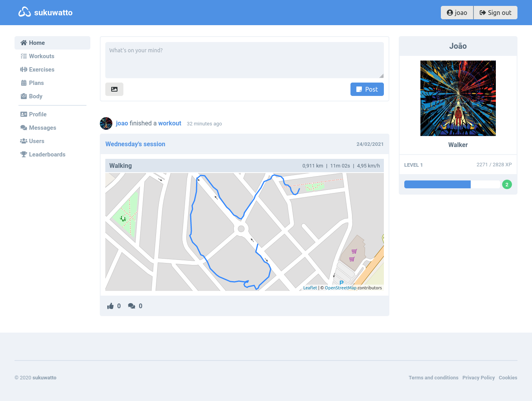Click the What's on your mind text area
Viewport: 532px width, 401px height.
coord(244,60)
